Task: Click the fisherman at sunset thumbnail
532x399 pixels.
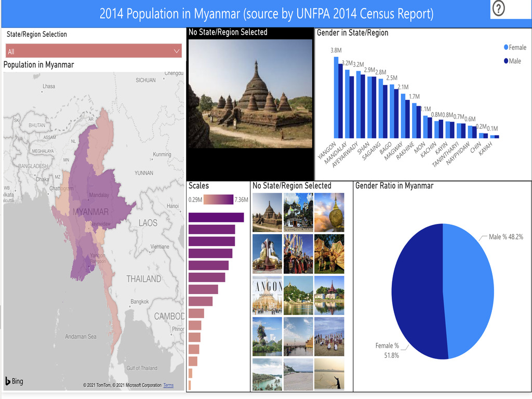Action: 329,374
